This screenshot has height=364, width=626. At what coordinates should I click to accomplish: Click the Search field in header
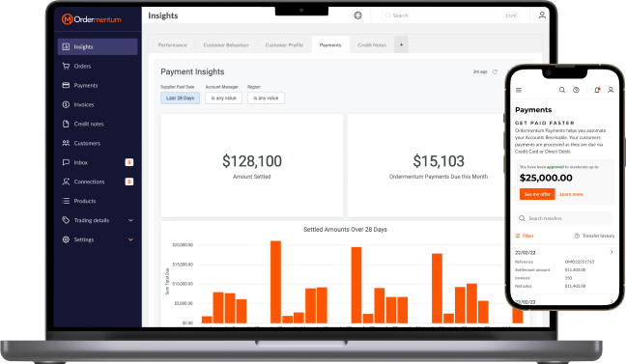click(x=450, y=15)
